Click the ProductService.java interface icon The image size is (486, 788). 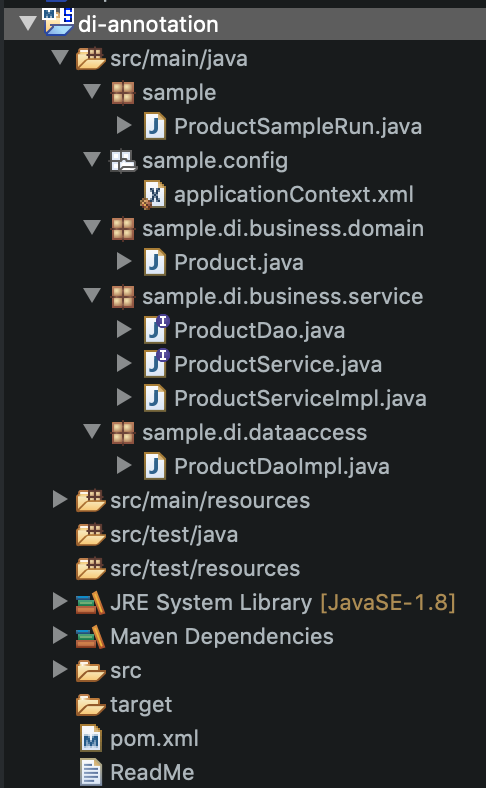pyautogui.click(x=156, y=364)
